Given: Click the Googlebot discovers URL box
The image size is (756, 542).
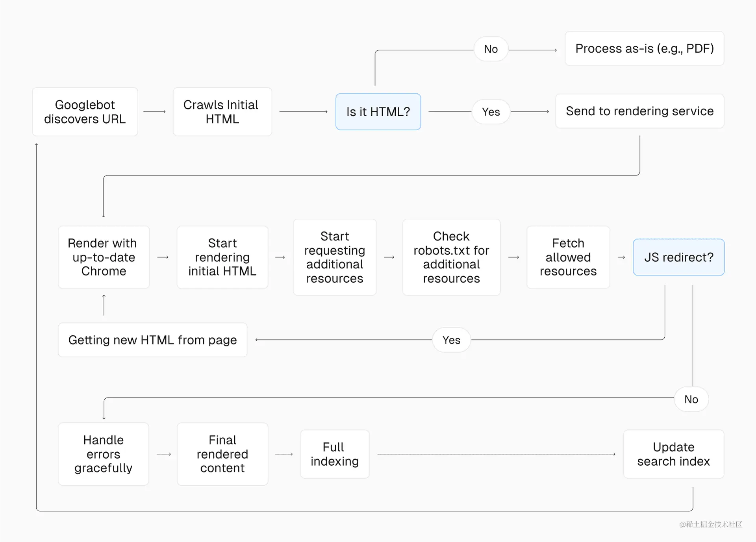Looking at the screenshot, I should point(85,112).
